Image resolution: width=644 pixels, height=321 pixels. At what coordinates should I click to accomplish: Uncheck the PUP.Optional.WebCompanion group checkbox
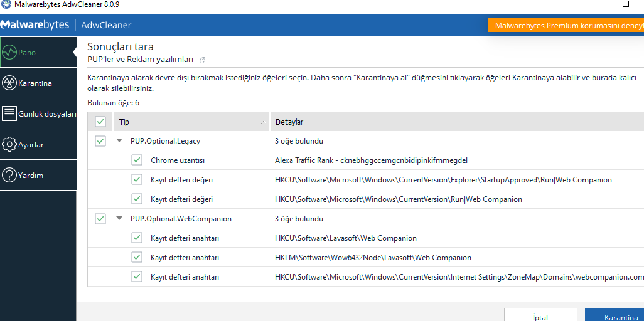pyautogui.click(x=100, y=219)
